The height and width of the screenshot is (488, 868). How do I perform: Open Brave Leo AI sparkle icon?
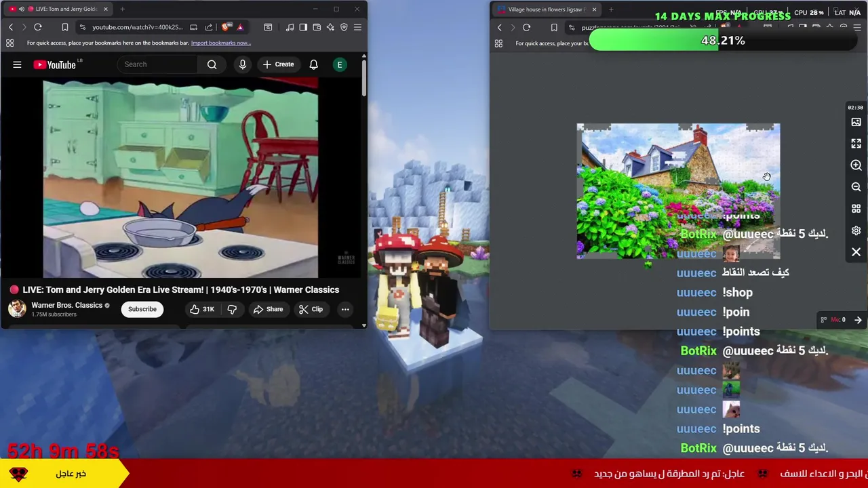[330, 27]
